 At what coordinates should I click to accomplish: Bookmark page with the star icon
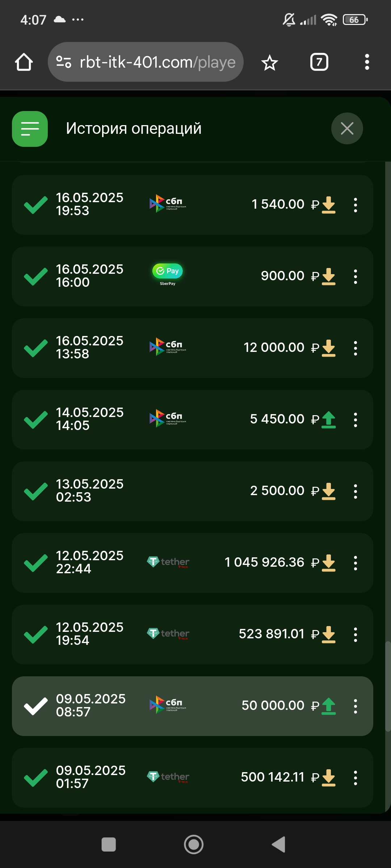coord(270,63)
